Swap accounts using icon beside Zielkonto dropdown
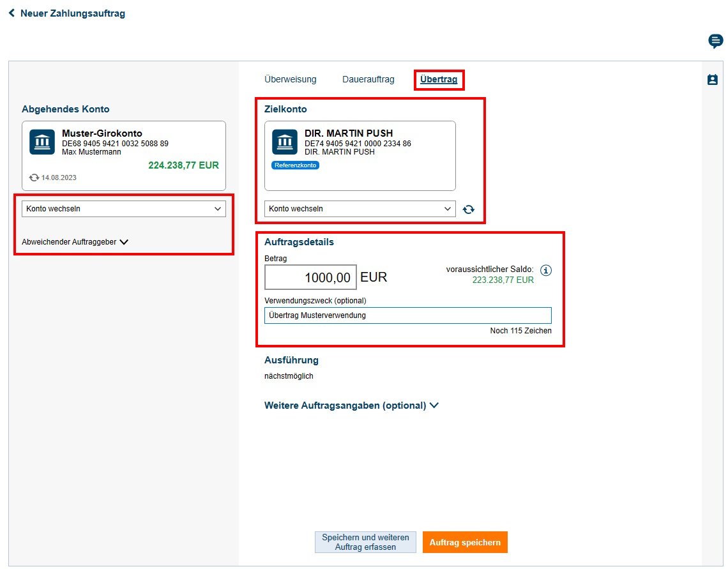Viewport: 728px width, 569px height. (468, 209)
